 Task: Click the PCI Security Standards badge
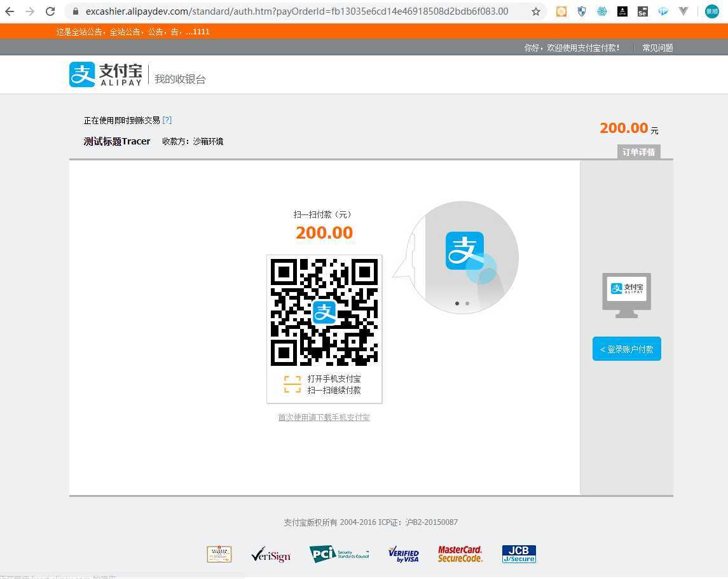[339, 554]
